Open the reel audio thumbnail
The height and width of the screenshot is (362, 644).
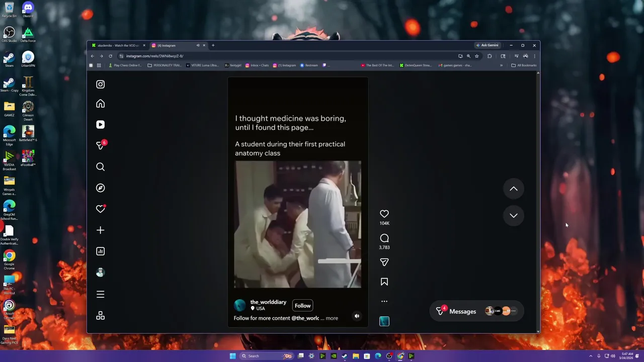coord(384,321)
